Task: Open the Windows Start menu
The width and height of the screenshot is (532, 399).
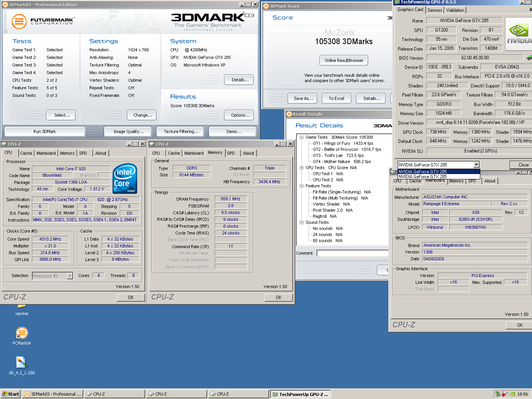Action: [x=10, y=394]
